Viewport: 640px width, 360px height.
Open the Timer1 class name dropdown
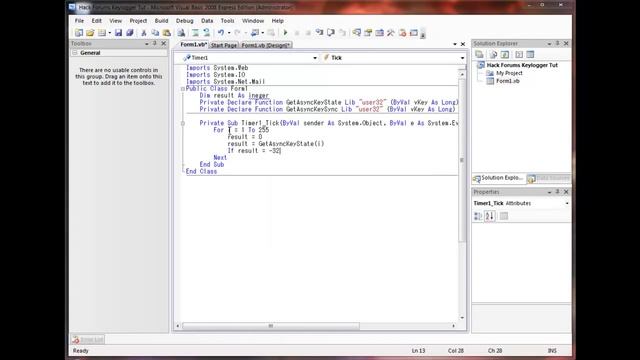click(315, 58)
